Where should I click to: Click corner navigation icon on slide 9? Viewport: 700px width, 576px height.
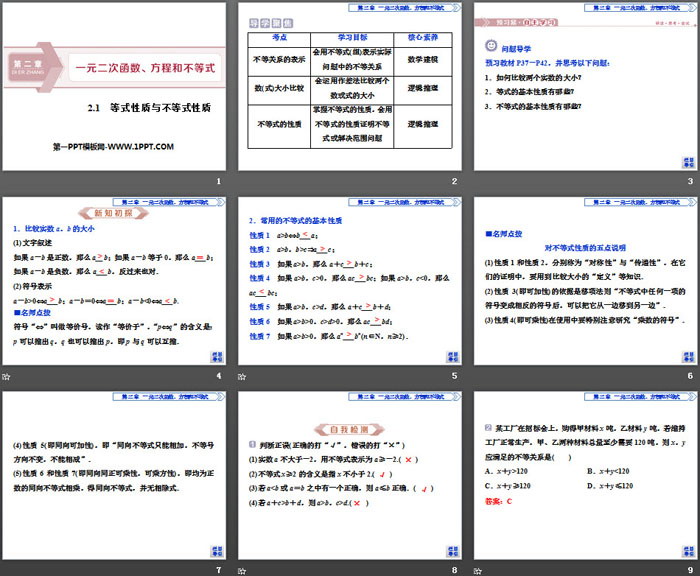(x=688, y=551)
